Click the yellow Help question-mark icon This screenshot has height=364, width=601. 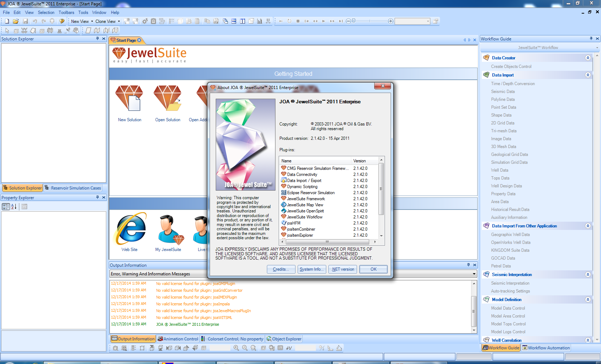(x=62, y=21)
